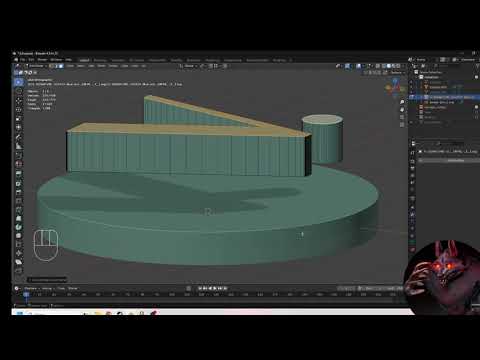Select the Transform tool
Screen dimensions: 480x360
tap(19, 128)
